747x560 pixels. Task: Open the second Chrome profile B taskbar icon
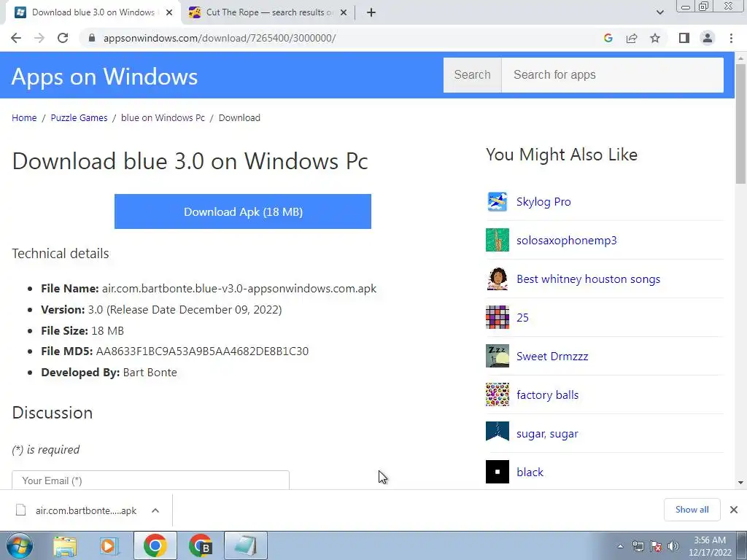pos(200,545)
